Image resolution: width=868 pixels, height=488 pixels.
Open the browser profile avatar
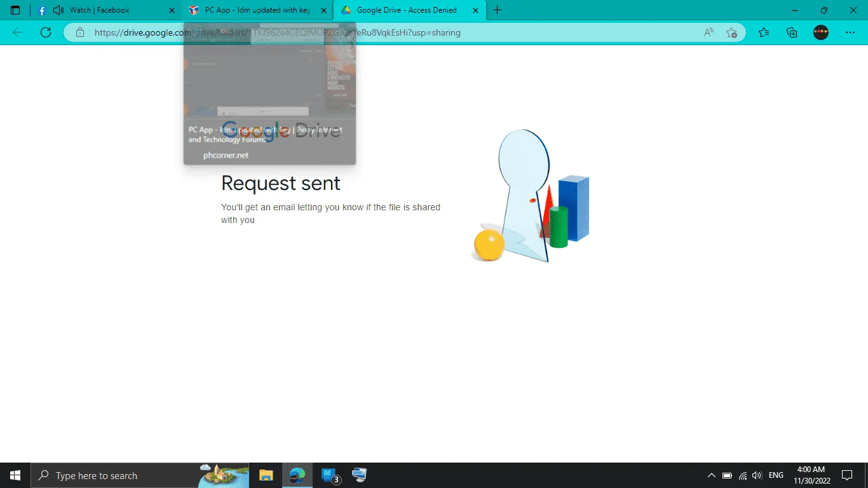(821, 32)
